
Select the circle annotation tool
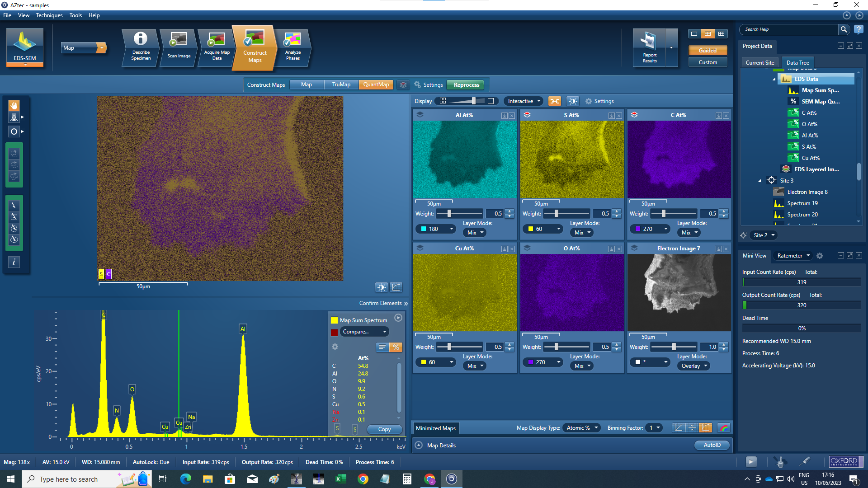(x=14, y=131)
